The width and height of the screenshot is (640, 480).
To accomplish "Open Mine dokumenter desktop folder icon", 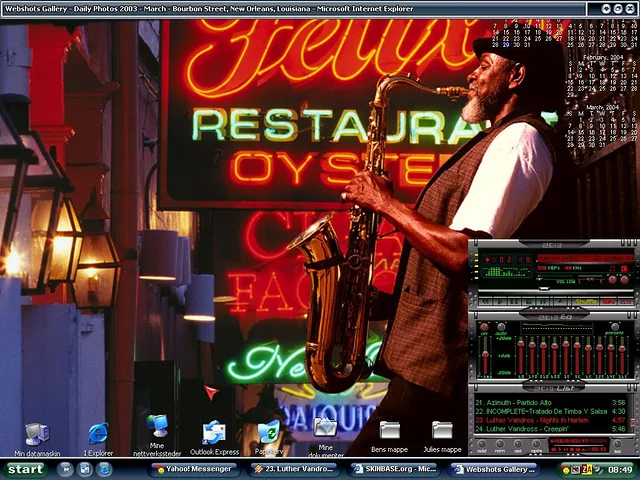I will click(x=325, y=437).
